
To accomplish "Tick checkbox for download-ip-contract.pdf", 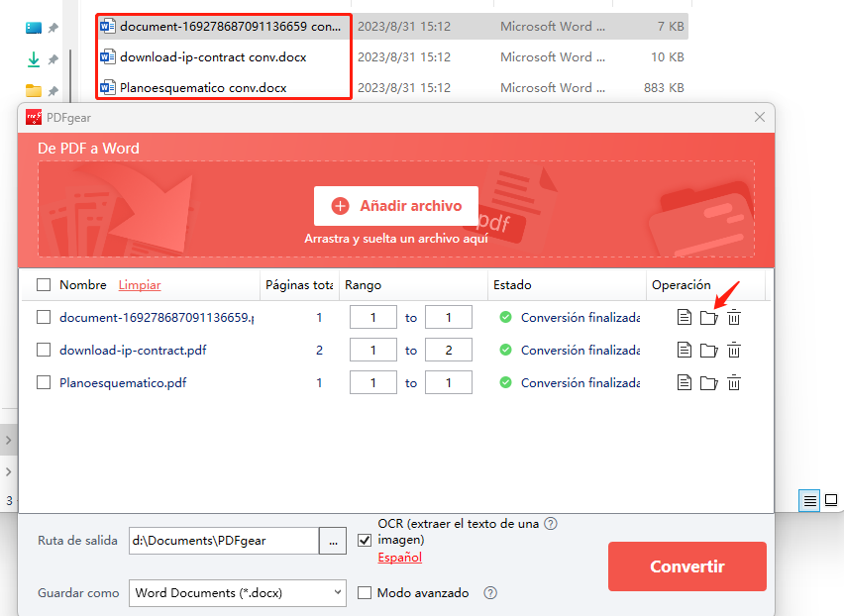I will pyautogui.click(x=44, y=350).
